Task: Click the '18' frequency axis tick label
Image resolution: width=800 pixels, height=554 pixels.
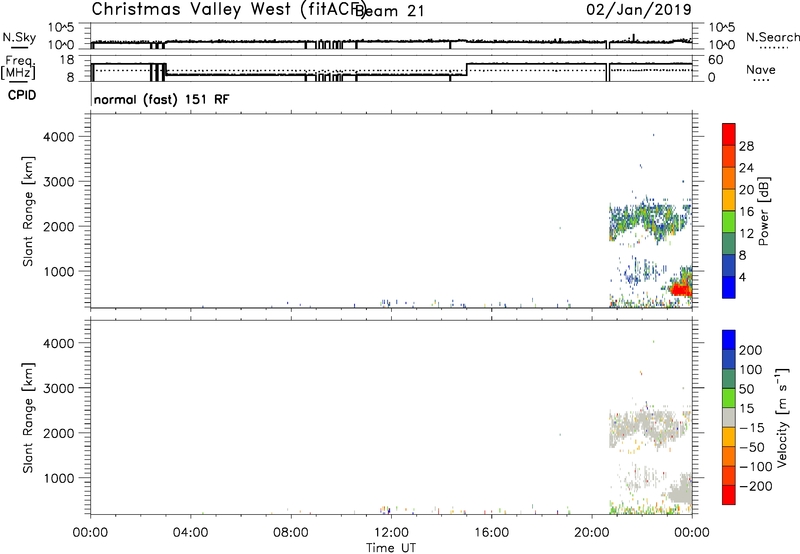Action: point(68,60)
